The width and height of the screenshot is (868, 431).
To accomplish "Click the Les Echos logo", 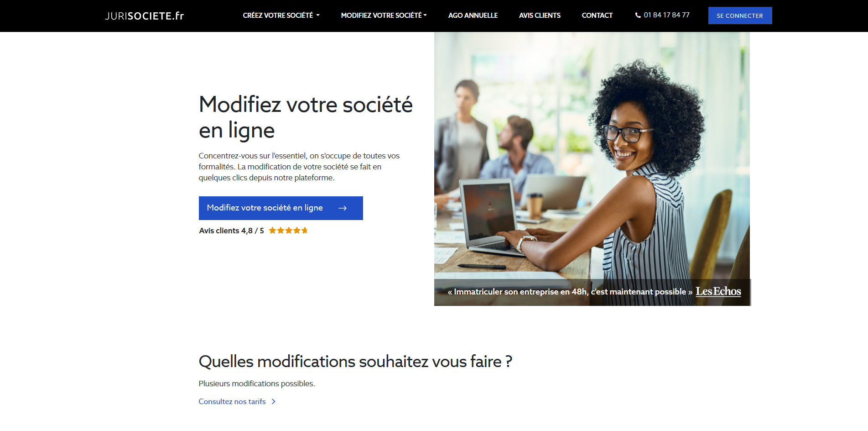I will (718, 291).
